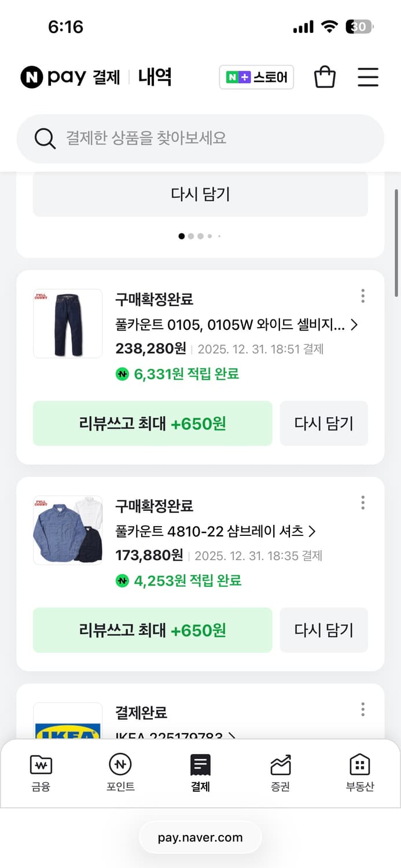401x868 pixels.
Task: Open the hamburger menu at top right
Action: pos(368,76)
